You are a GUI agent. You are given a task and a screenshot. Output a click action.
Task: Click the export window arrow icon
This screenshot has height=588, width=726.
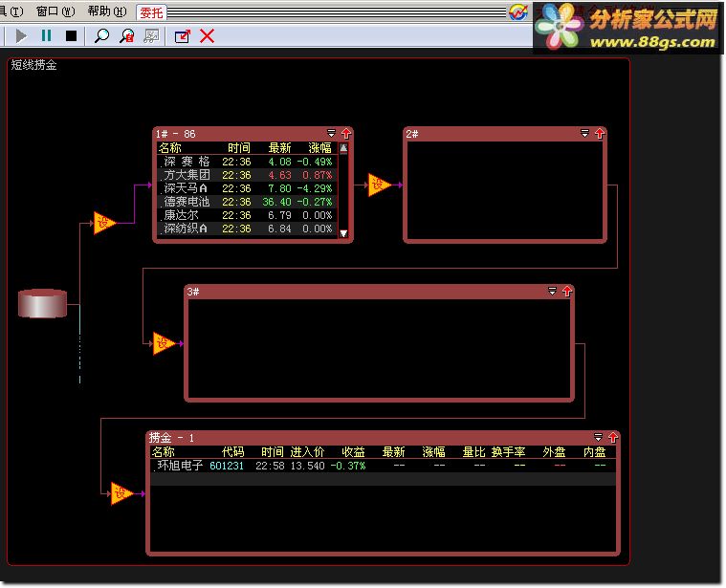click(x=183, y=36)
